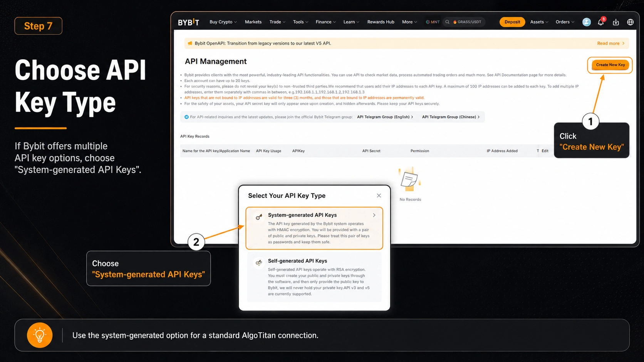
Task: Choose Self-generated API Keys option
Action: 314,277
